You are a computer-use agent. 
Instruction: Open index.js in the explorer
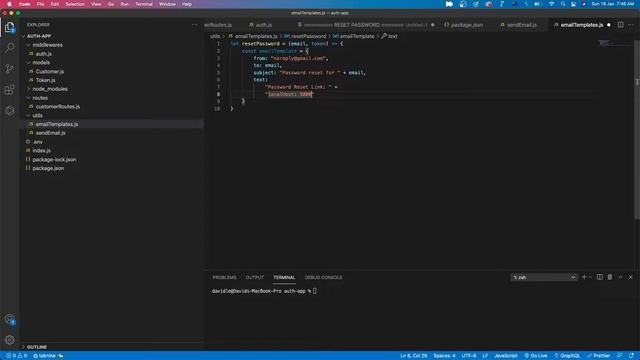(41, 151)
